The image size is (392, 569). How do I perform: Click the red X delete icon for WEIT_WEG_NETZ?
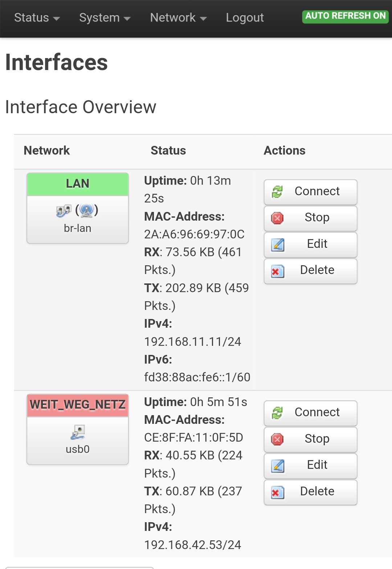click(x=277, y=492)
